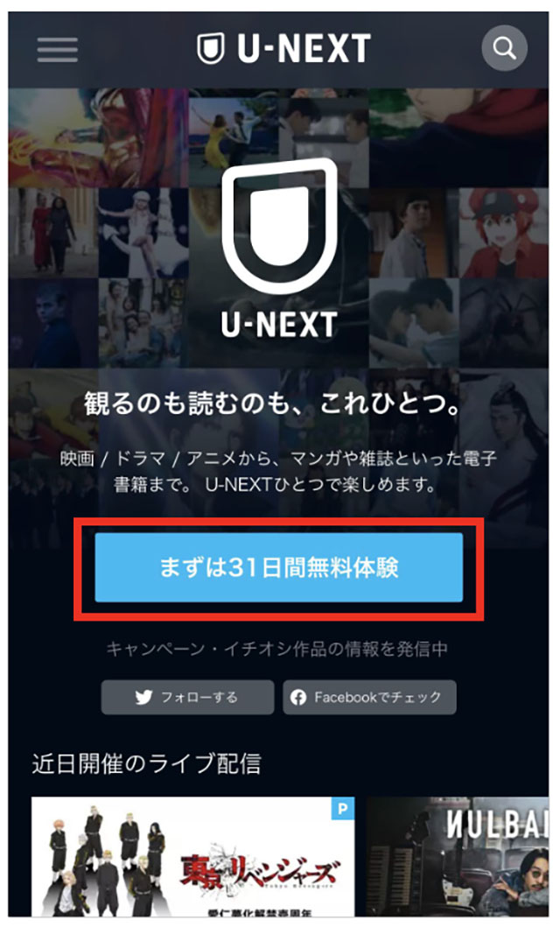Click the 近日開催のライブ配信 heading

(x=146, y=763)
